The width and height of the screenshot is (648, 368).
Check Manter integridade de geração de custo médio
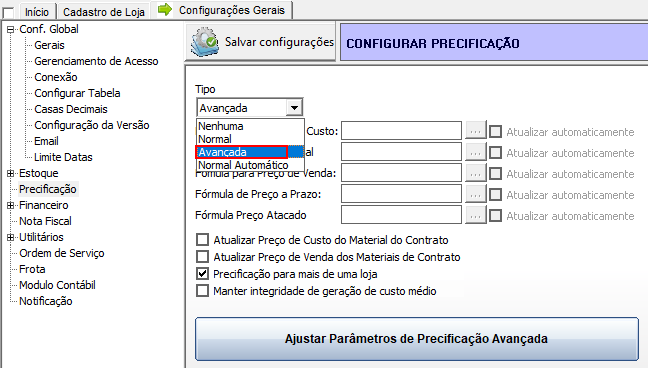tap(202, 291)
